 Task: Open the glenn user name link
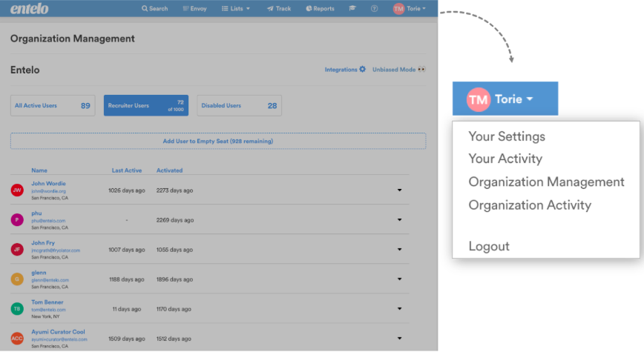tap(39, 273)
